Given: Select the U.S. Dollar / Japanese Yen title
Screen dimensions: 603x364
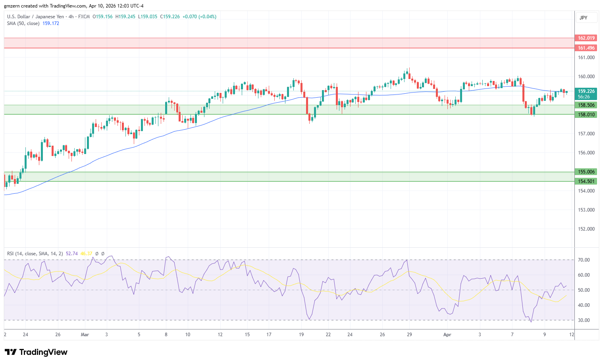Looking at the screenshot, I should tap(35, 17).
